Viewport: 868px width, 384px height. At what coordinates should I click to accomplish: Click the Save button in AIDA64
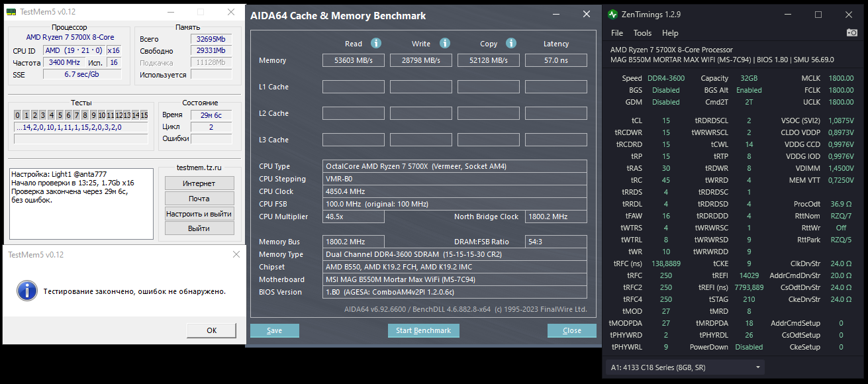click(x=274, y=330)
